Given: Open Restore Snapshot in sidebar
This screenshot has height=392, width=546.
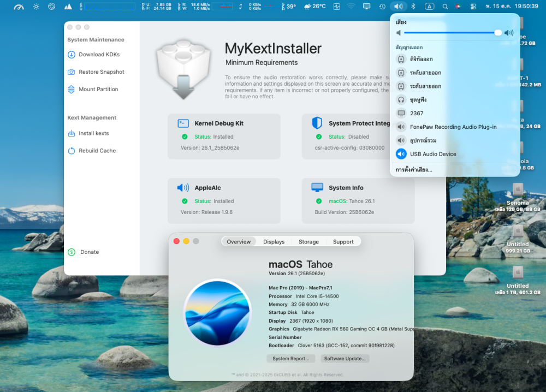Looking at the screenshot, I should (96, 72).
